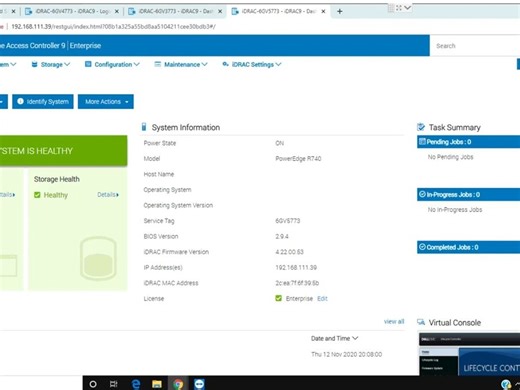
Task: Click the view all link
Action: [x=394, y=322]
